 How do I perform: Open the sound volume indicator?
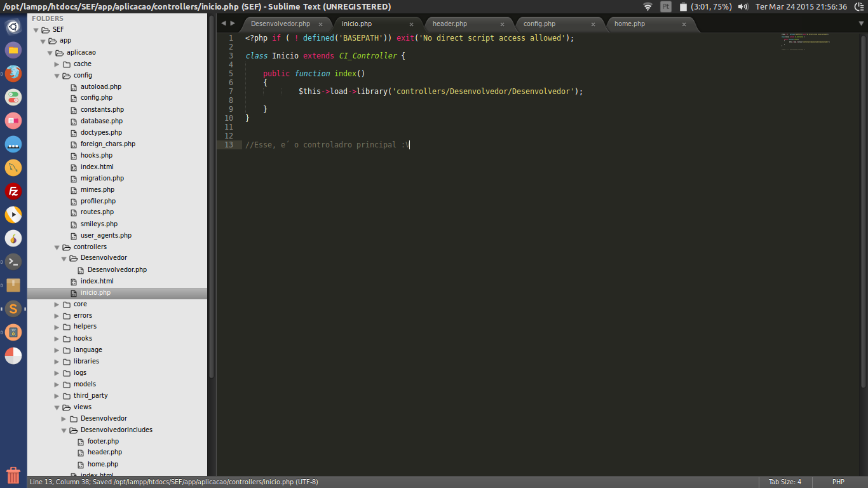click(743, 6)
